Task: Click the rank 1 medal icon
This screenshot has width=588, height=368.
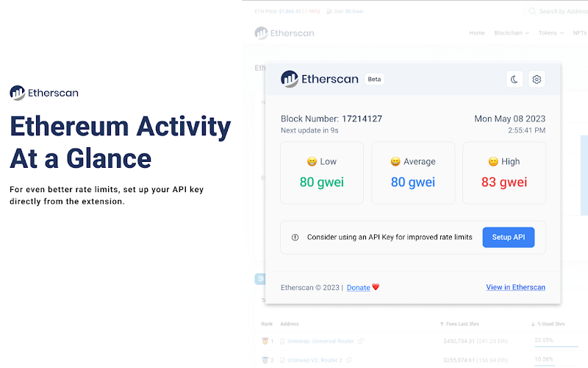Action: point(265,341)
